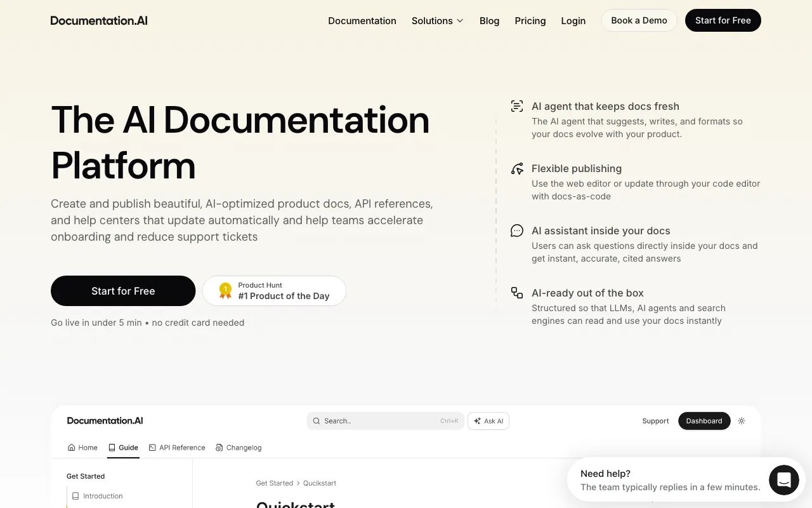
Task: Click the Search field in docs preview
Action: pos(386,421)
